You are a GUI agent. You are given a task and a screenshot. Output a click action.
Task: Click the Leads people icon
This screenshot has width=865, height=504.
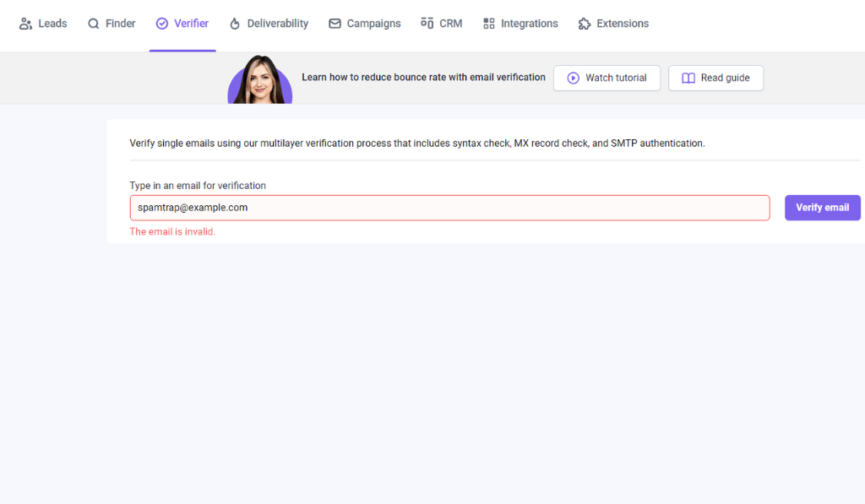click(x=25, y=24)
